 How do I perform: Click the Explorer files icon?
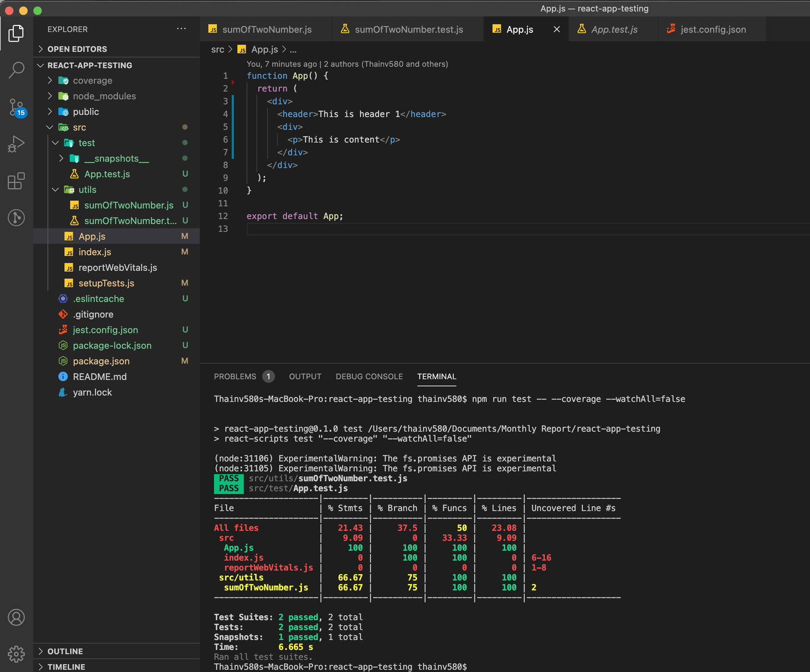pos(16,33)
